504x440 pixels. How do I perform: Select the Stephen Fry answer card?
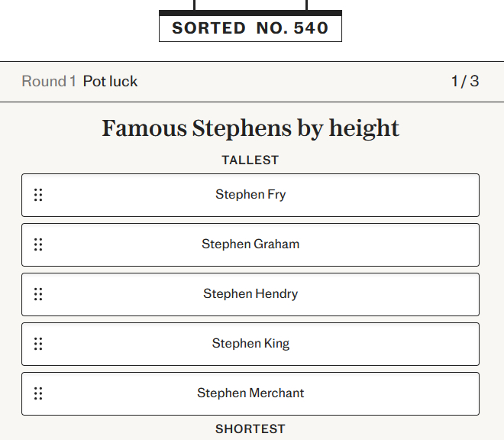tap(250, 195)
